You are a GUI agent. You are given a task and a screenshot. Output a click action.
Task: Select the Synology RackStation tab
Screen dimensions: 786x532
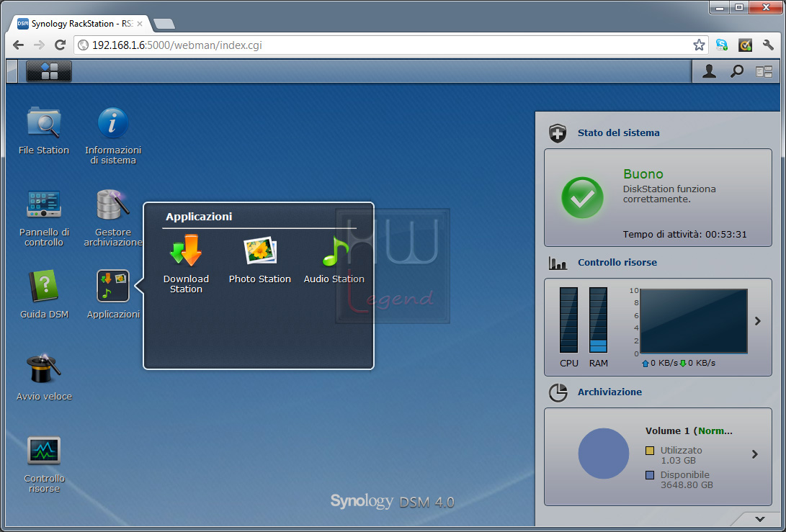point(80,24)
